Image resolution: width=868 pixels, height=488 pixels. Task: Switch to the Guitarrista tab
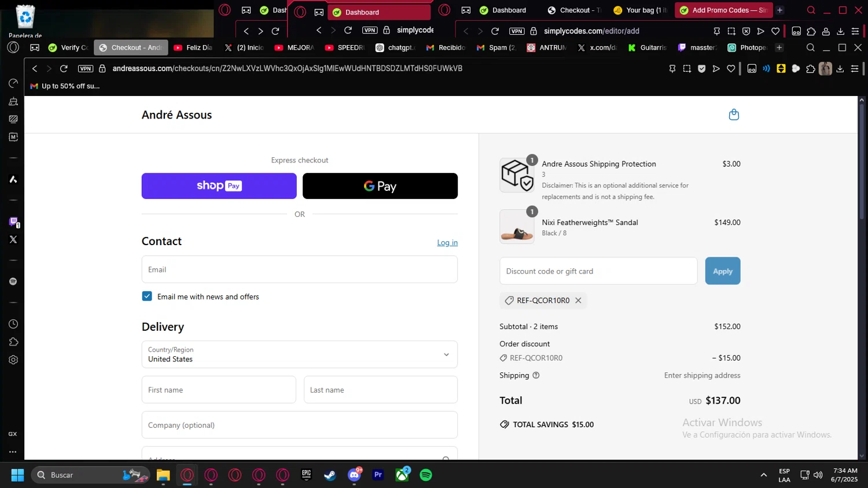(x=648, y=47)
